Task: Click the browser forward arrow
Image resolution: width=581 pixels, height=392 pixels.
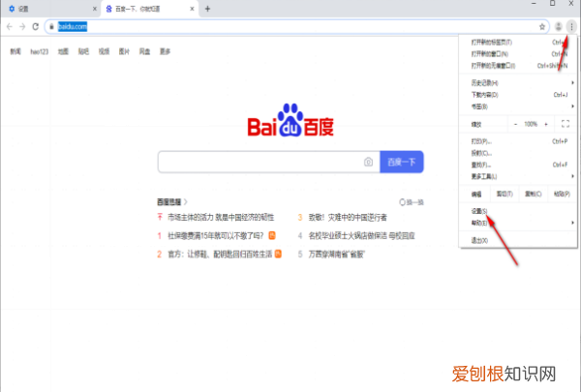Action: click(x=22, y=27)
